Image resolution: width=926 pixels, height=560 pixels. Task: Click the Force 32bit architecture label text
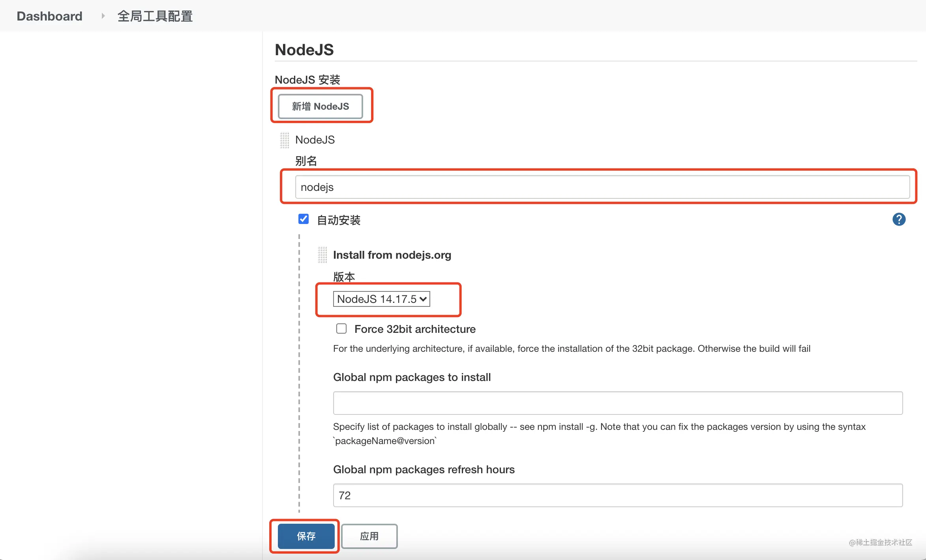[415, 329]
